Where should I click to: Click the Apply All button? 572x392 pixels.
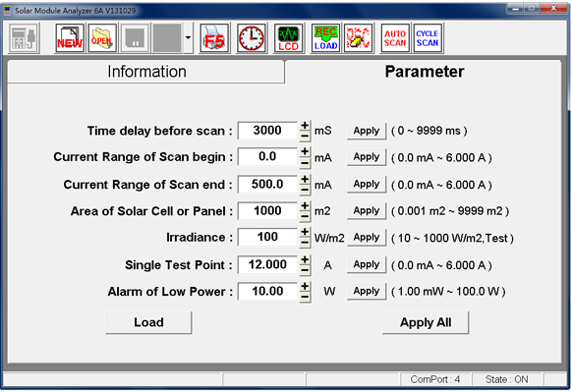pos(426,322)
